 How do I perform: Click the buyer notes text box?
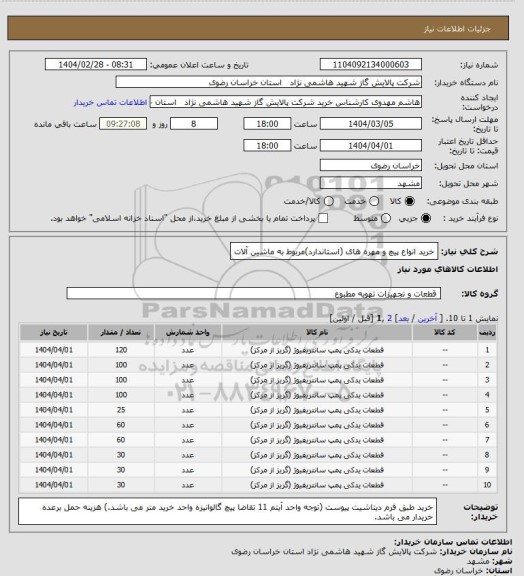pyautogui.click(x=227, y=511)
